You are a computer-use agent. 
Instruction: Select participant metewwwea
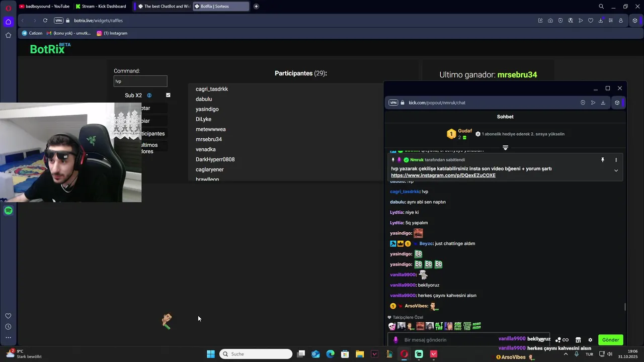pos(211,129)
